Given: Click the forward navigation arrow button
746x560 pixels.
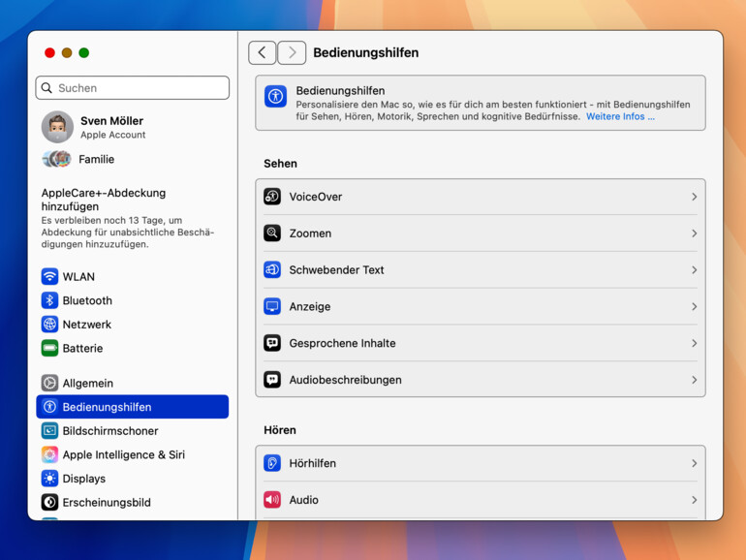Looking at the screenshot, I should [292, 52].
